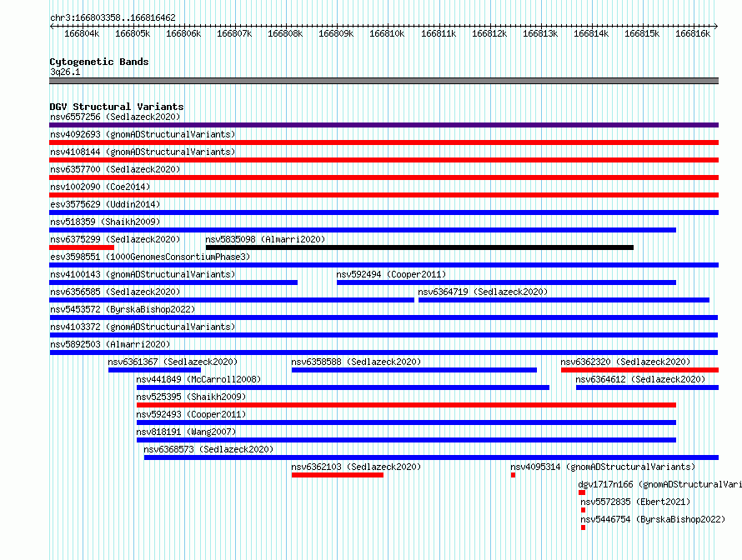The width and height of the screenshot is (742, 560).
Task: Select the blue nsv441849 variant bar
Action: tap(343, 387)
